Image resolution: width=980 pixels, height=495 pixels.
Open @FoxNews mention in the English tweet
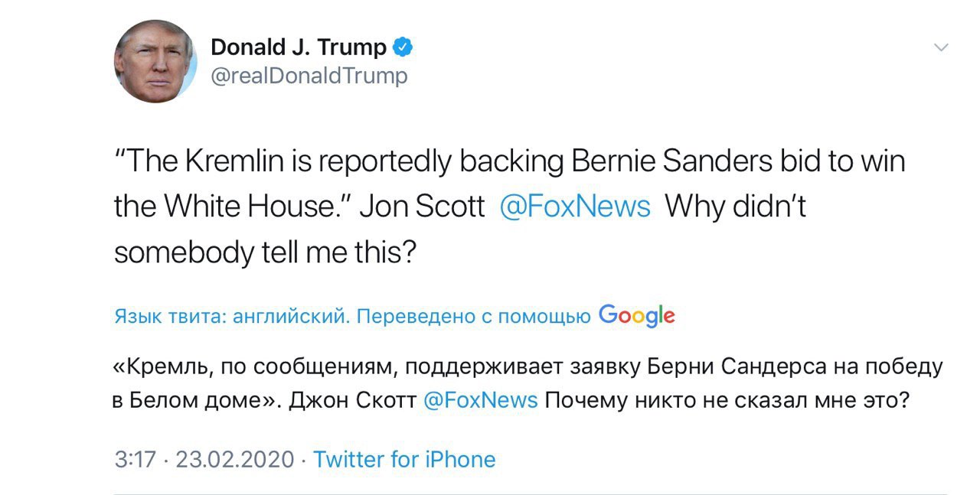[574, 207]
